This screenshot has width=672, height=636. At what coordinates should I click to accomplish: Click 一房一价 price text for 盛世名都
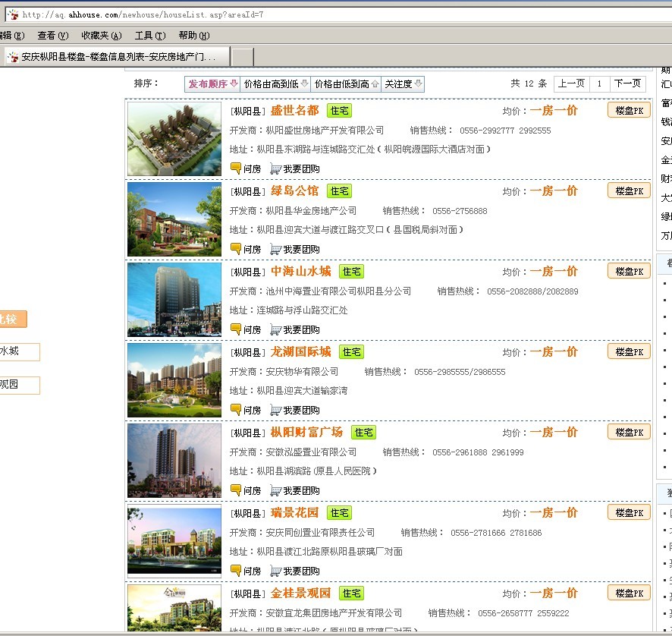pyautogui.click(x=554, y=111)
